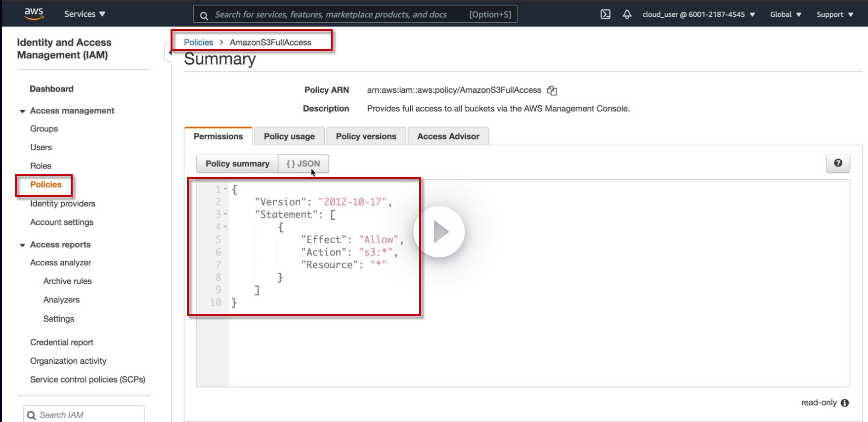Open the Services dropdown menu
This screenshot has width=868, height=422.
click(x=85, y=14)
